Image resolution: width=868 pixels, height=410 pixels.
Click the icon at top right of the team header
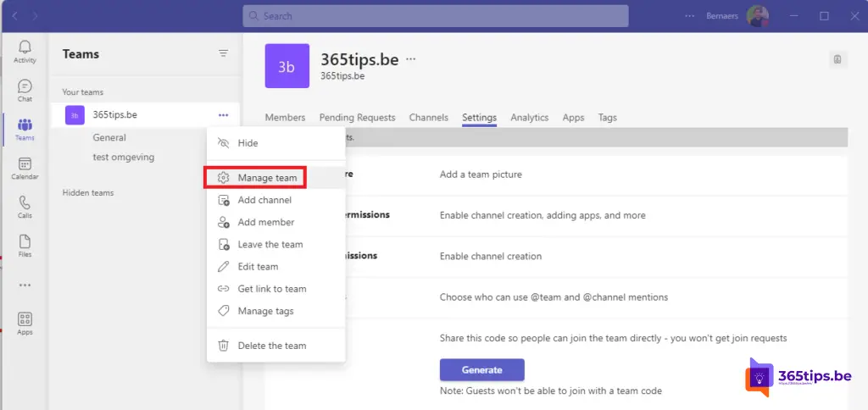click(837, 59)
